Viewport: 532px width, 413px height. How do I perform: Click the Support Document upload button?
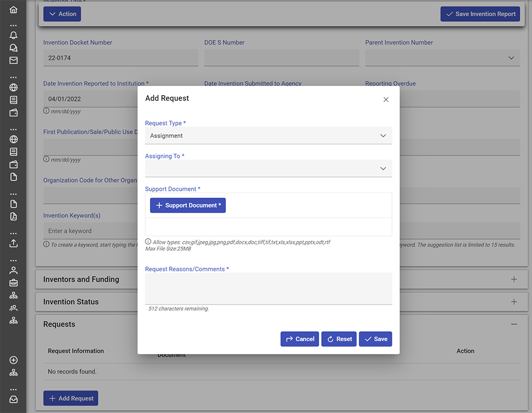[x=188, y=206]
